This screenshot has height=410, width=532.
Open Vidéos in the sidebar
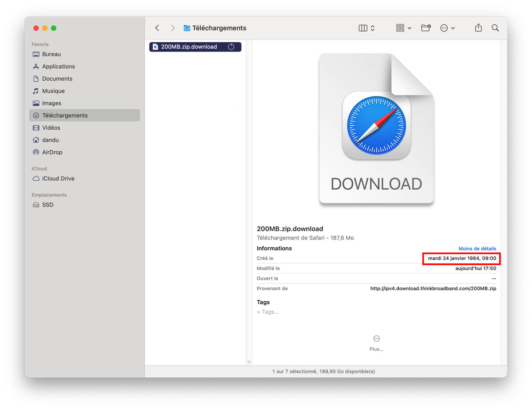(x=85, y=128)
